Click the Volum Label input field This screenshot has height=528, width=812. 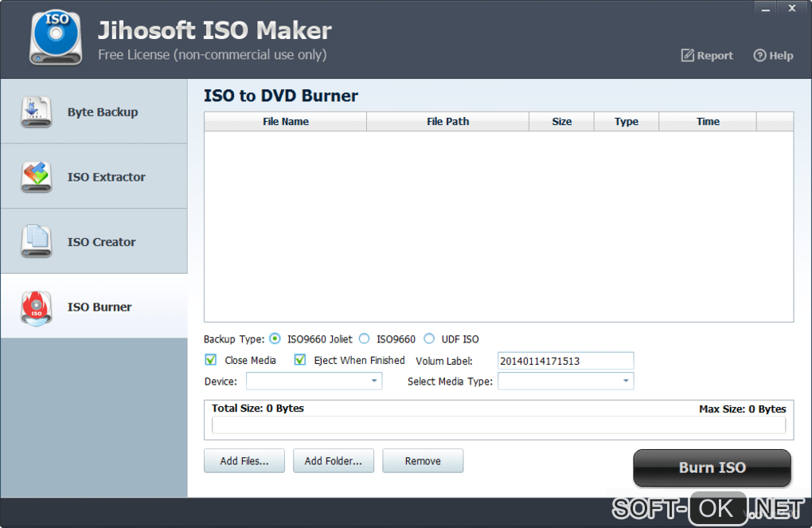[x=565, y=361]
